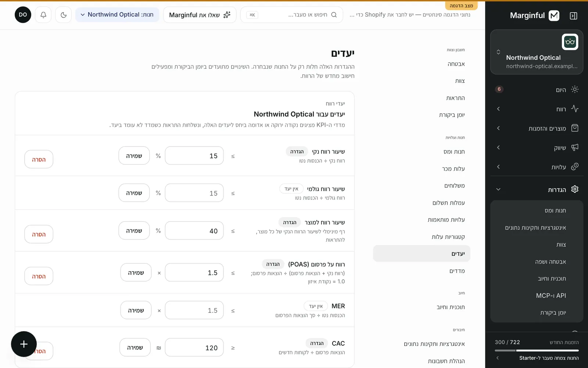
Task: Click the רווח pulse icon in sidebar
Action: tap(575, 109)
